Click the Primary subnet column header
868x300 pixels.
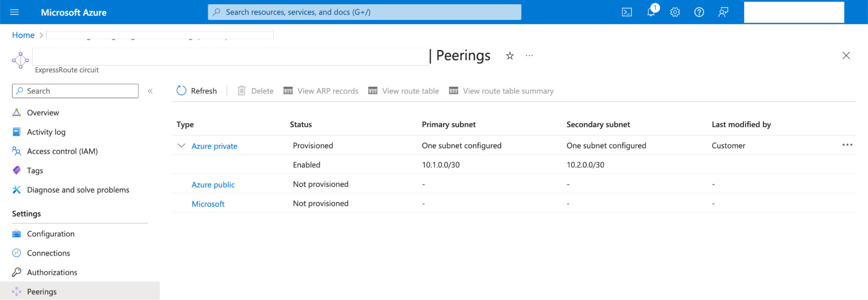pos(449,125)
